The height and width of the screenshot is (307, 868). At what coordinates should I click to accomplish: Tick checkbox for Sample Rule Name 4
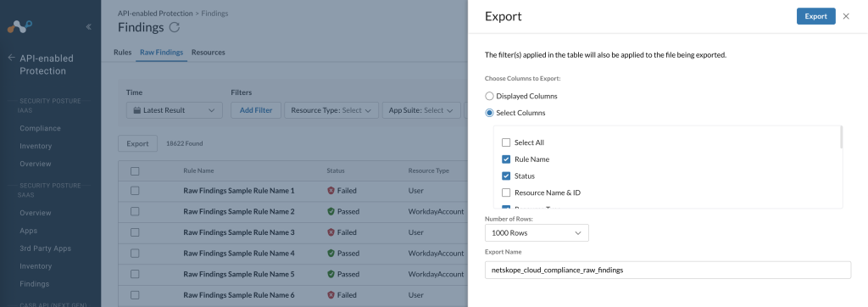(x=135, y=254)
